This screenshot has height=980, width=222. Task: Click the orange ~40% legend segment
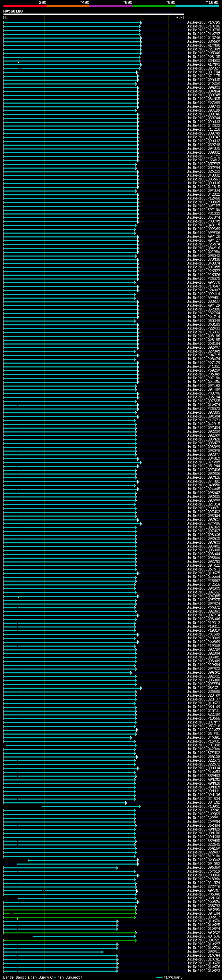(x=68, y=7)
